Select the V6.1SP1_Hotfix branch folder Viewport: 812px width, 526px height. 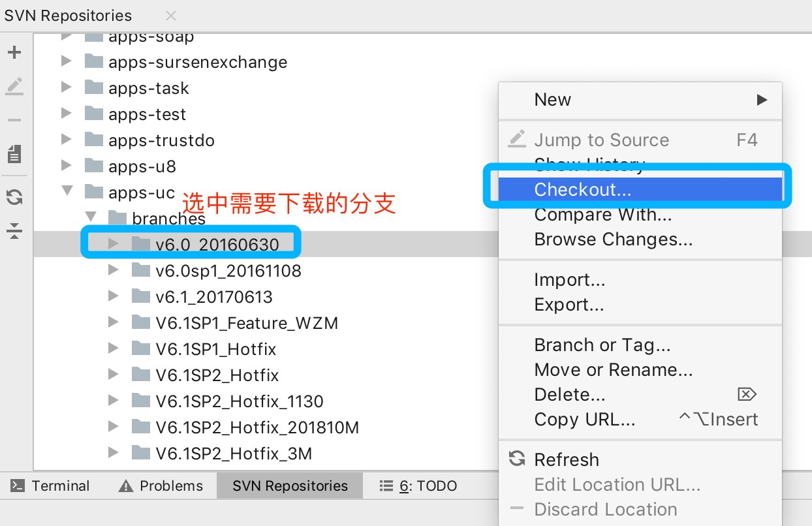click(215, 349)
